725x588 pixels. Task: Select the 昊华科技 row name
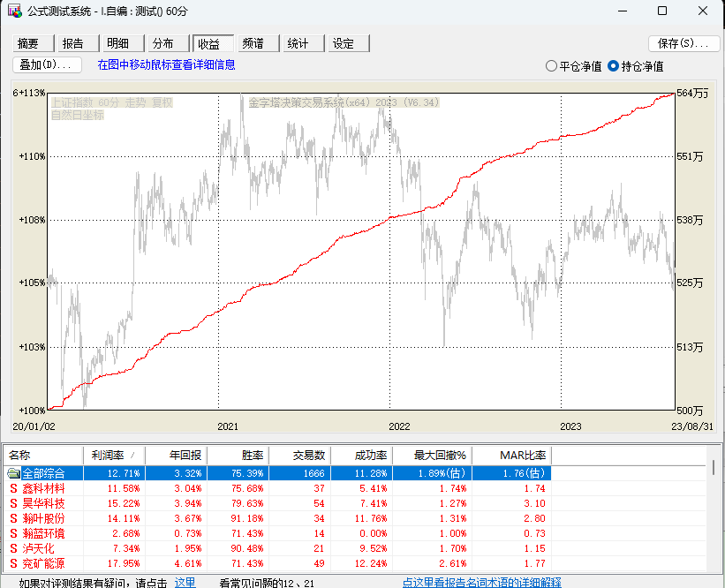44,503
